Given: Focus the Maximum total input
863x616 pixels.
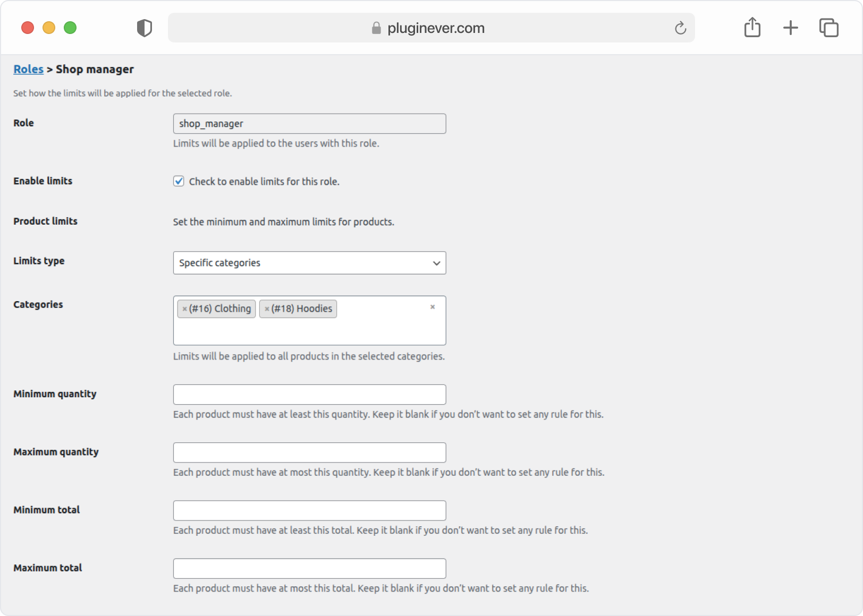Looking at the screenshot, I should click(x=309, y=568).
